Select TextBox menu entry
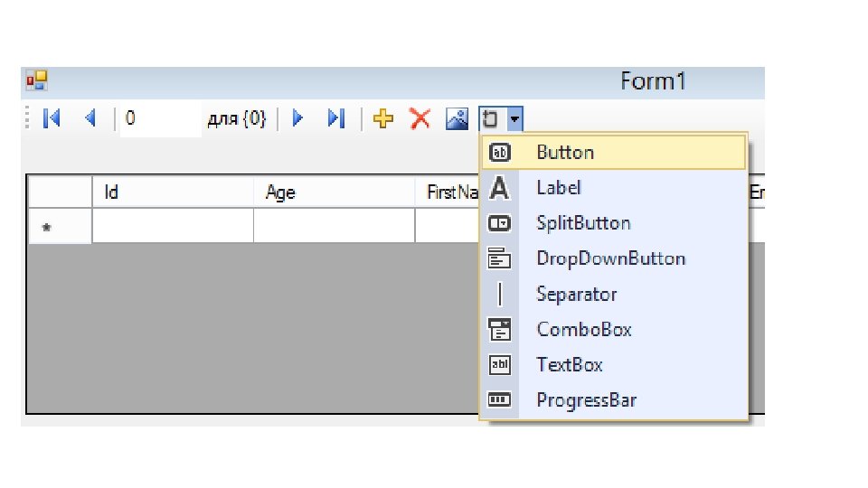This screenshot has width=868, height=488. pos(569,365)
